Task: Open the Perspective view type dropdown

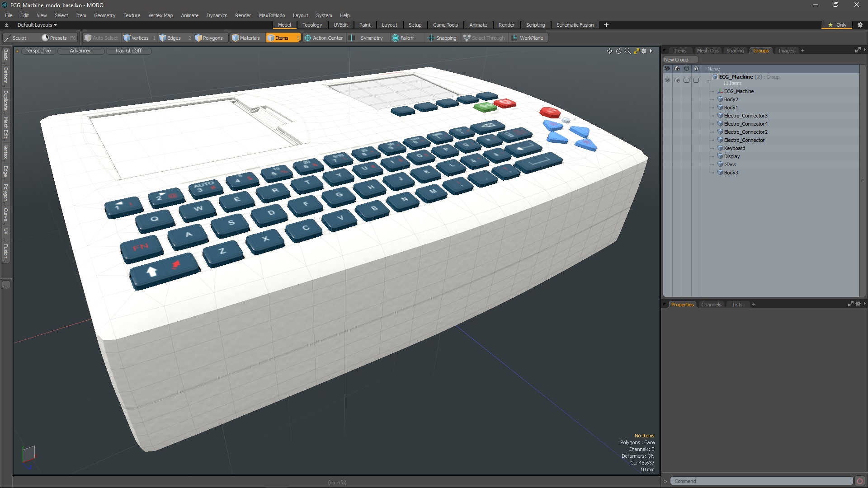Action: pyautogui.click(x=38, y=51)
